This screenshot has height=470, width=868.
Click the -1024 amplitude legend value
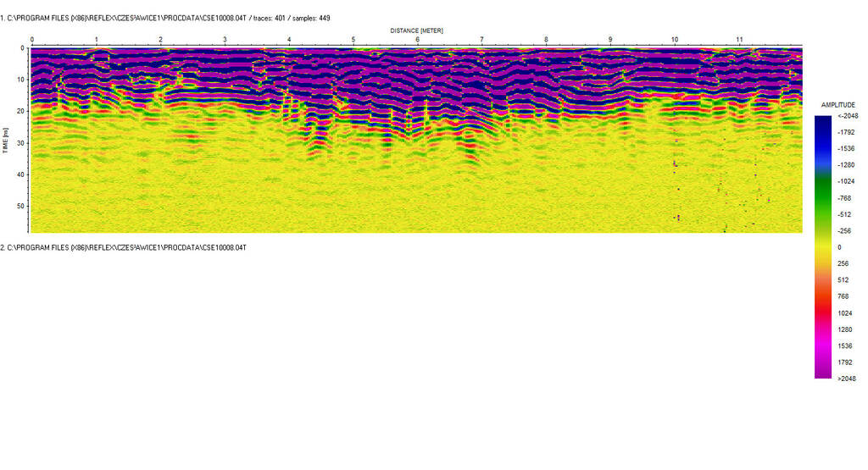846,181
